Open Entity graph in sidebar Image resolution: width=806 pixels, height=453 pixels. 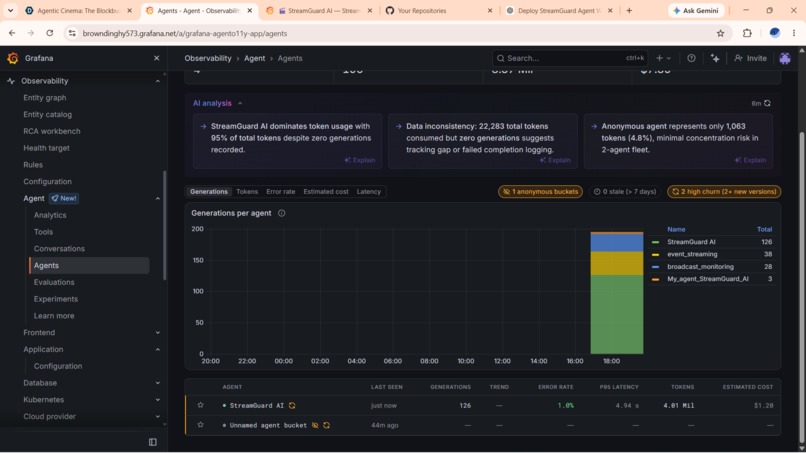tap(45, 98)
